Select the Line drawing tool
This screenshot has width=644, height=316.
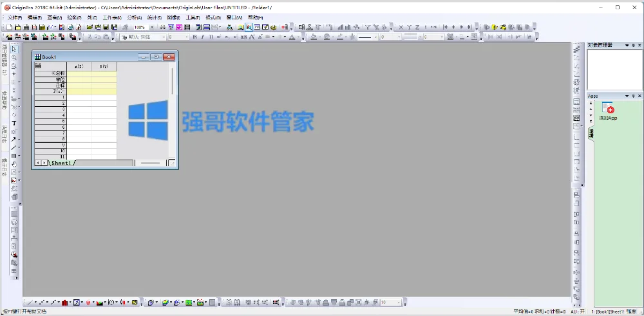(14, 148)
